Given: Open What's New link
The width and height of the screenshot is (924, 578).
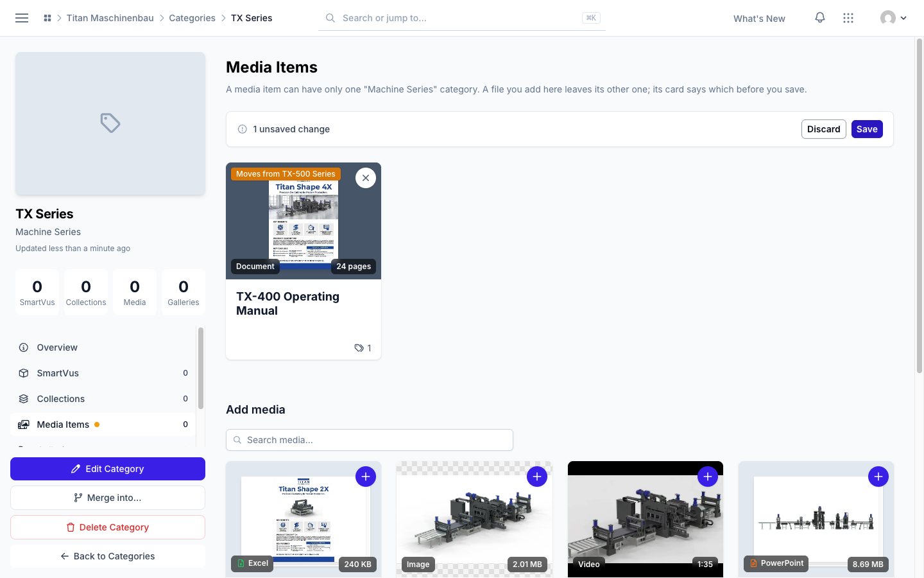Looking at the screenshot, I should (x=759, y=19).
